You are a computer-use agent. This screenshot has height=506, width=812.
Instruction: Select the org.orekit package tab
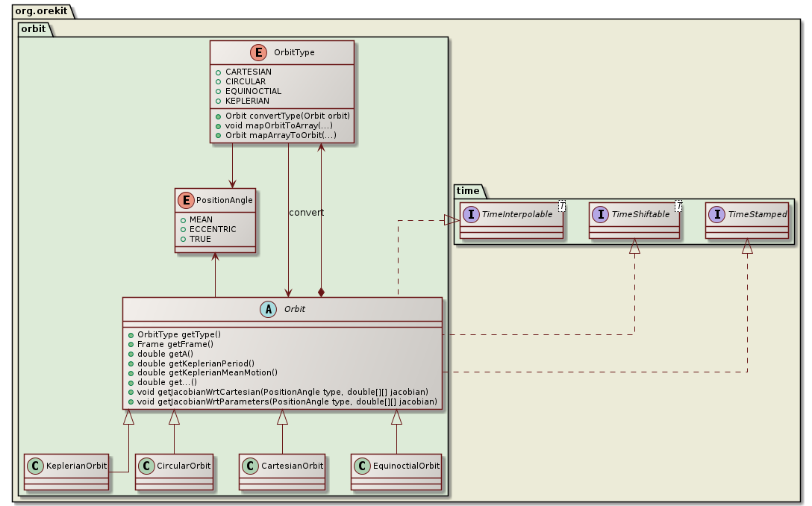[x=41, y=11]
